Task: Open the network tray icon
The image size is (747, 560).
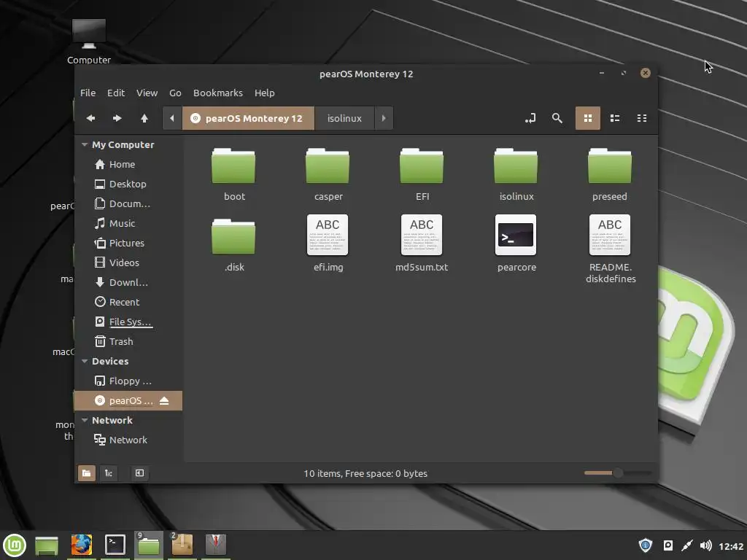Action: tap(686, 545)
